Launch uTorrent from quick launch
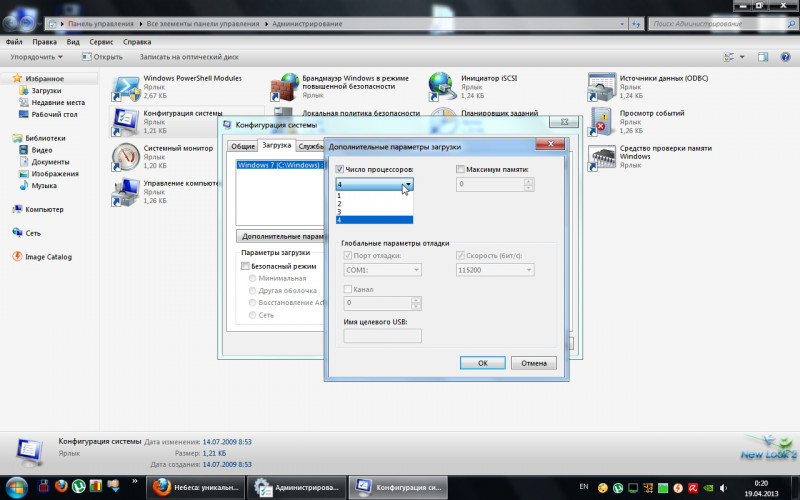Viewport: 800px width, 500px height. coord(79,486)
